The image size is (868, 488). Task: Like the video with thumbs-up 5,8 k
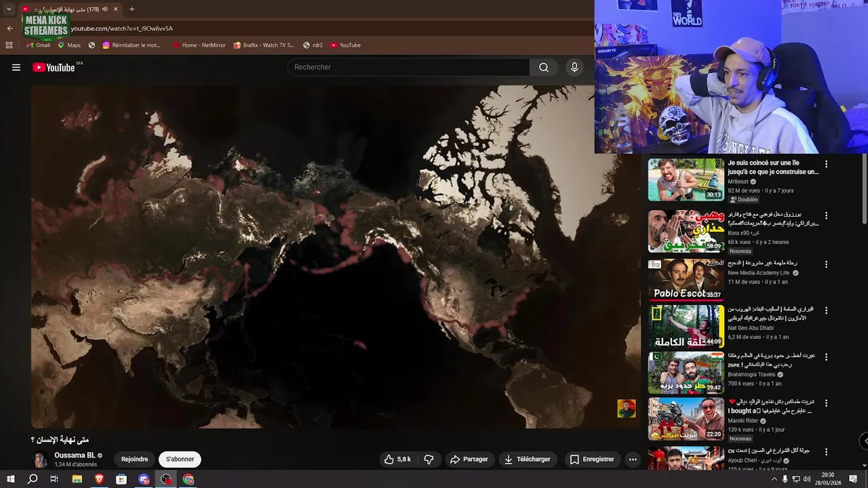(x=397, y=459)
